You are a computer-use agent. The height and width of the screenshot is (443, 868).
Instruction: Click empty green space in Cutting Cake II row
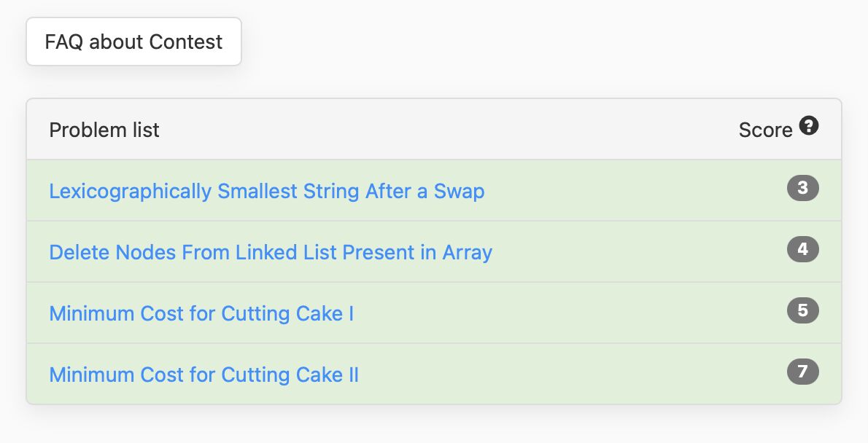click(x=570, y=375)
